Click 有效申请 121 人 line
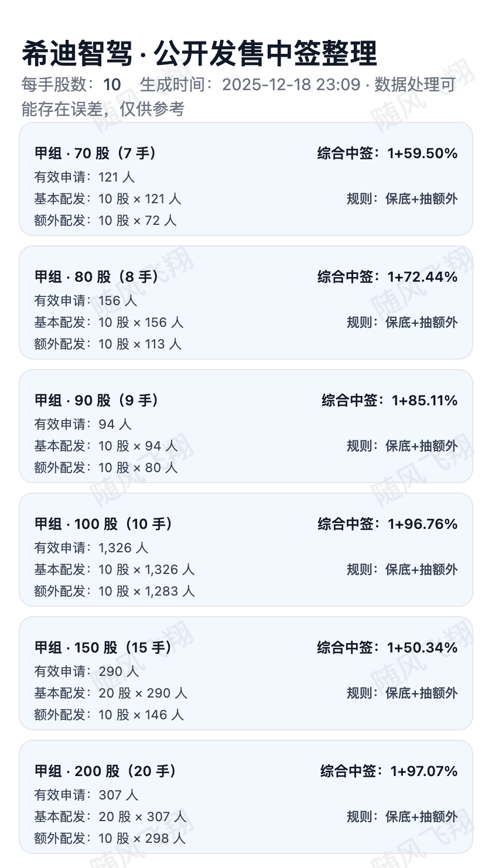Screen dimensions: 492x868 pos(84,177)
